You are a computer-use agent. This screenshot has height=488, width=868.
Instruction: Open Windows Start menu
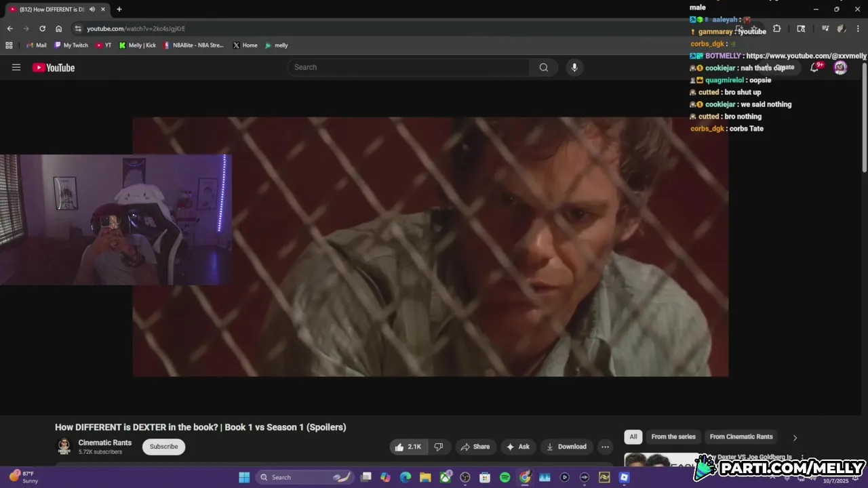244,477
